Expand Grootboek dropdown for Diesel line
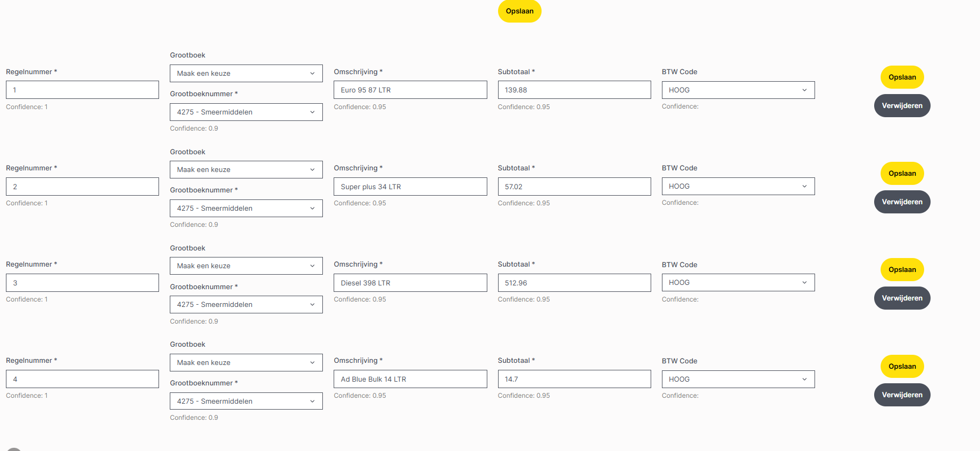Image resolution: width=980 pixels, height=451 pixels. click(x=246, y=266)
